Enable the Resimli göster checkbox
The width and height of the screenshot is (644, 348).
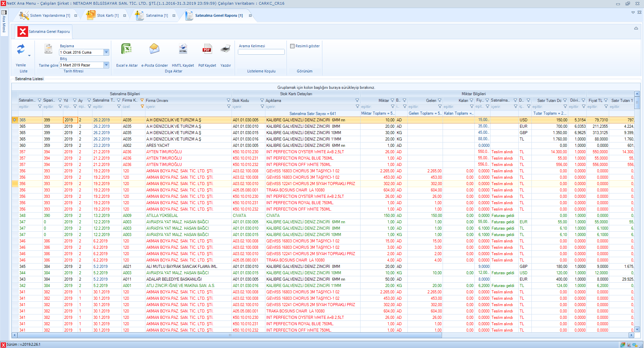[x=292, y=46]
